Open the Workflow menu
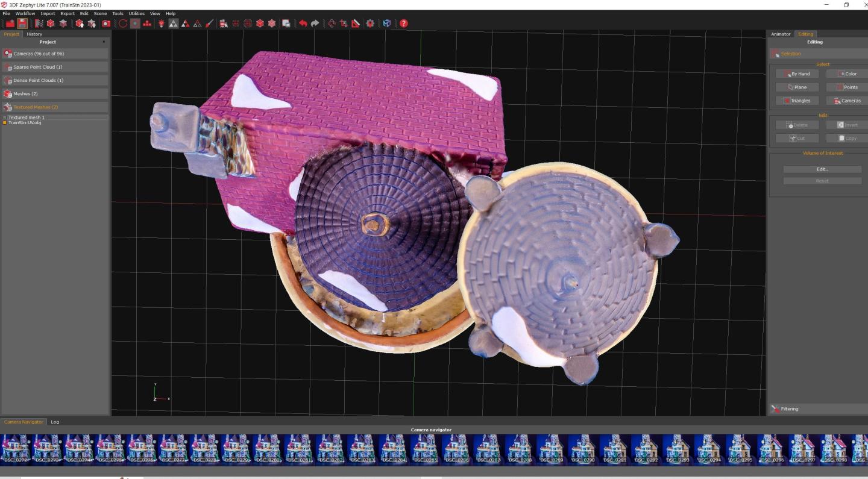Viewport: 868px width, 479px height. 25,13
